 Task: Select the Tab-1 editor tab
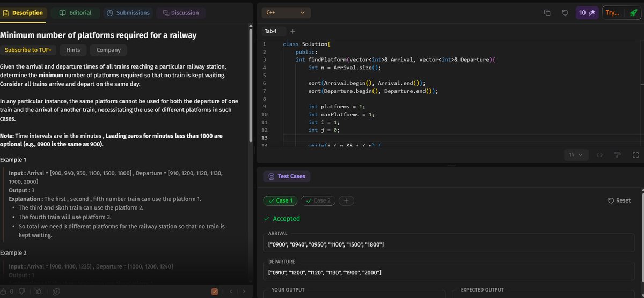(x=271, y=31)
